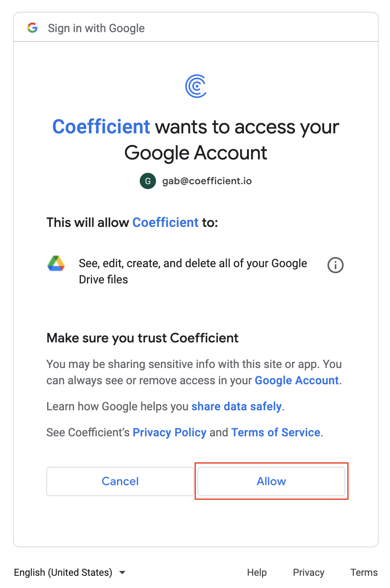Allow Coefficient access to Google Account
Viewport: 390px width, 588px height.
pyautogui.click(x=271, y=481)
